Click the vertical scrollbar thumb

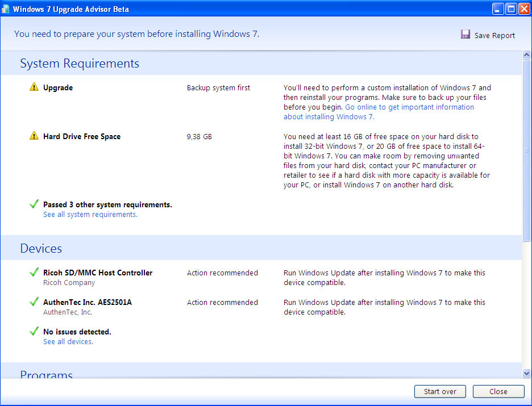tap(526, 150)
